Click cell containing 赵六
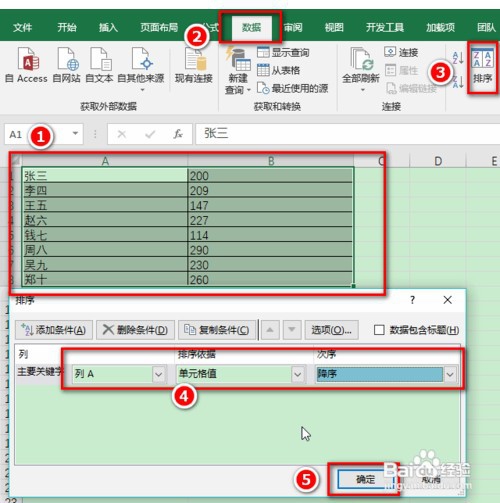Viewport: 500px width, 503px height. click(105, 220)
